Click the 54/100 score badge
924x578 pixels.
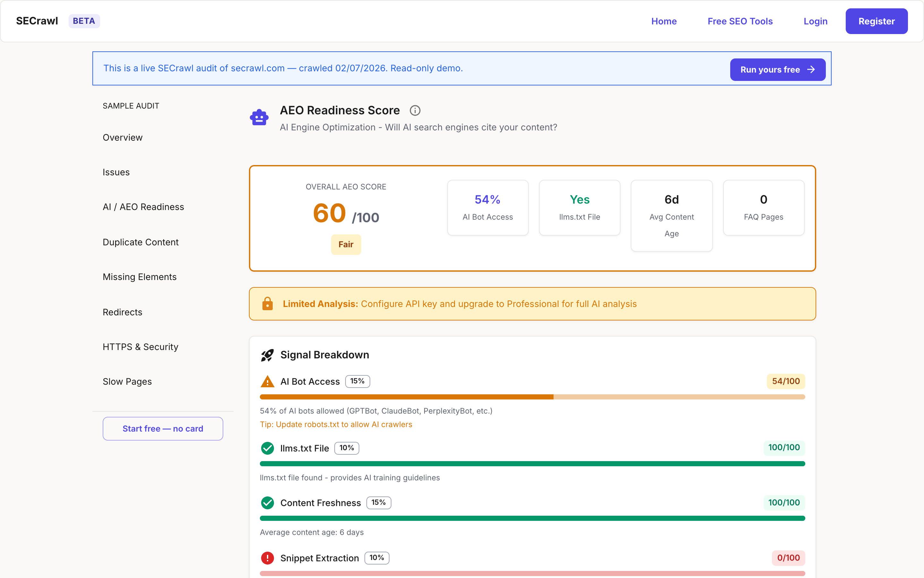(x=786, y=381)
